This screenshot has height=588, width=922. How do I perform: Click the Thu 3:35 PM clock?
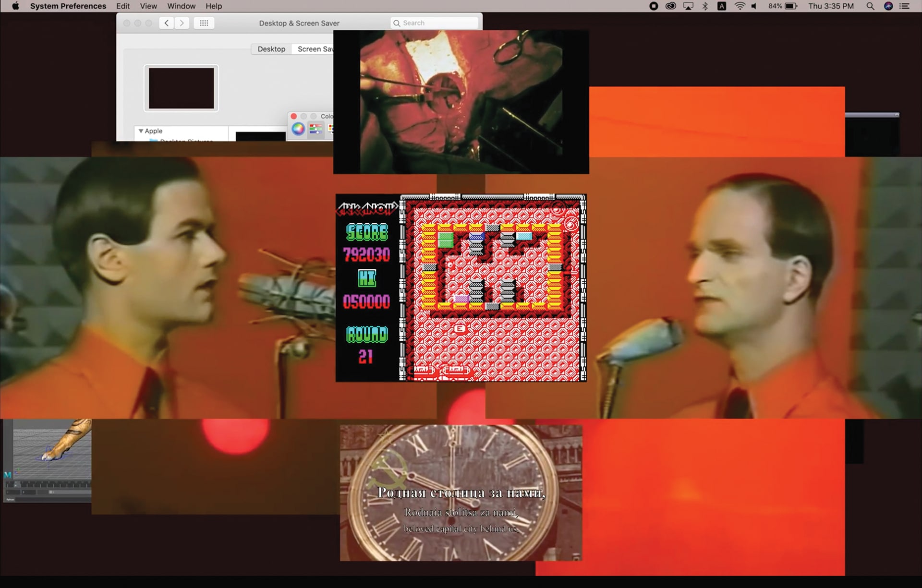[x=831, y=6]
